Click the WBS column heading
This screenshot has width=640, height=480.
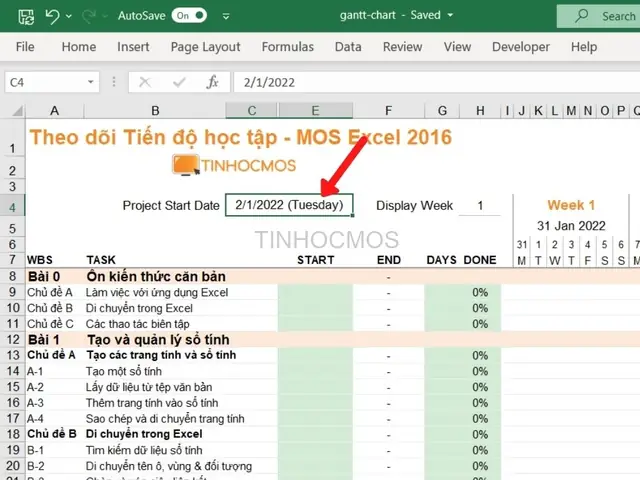coord(40,260)
